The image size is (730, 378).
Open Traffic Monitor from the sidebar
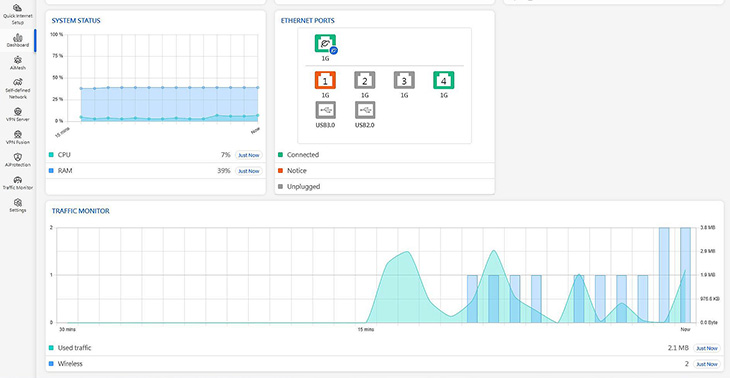[18, 183]
